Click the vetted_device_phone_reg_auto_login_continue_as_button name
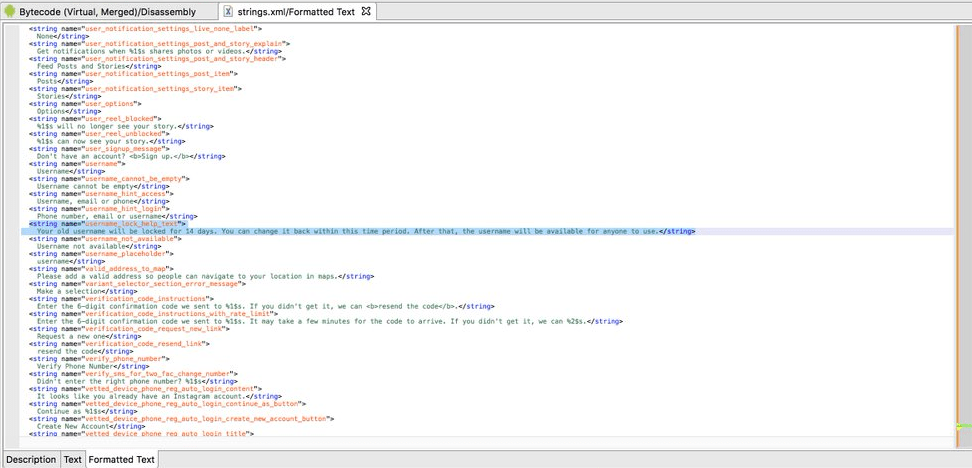Screen dimensions: 972x468 (192, 404)
